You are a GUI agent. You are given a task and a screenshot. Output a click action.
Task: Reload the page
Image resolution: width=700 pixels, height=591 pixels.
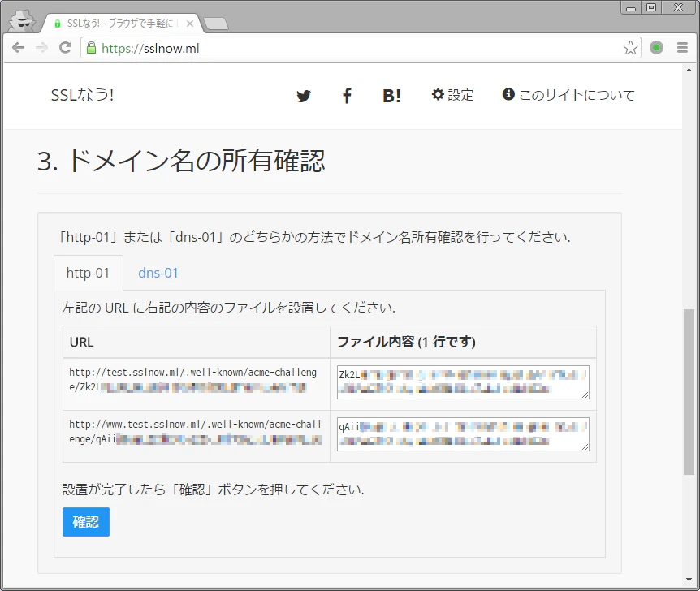tap(66, 47)
